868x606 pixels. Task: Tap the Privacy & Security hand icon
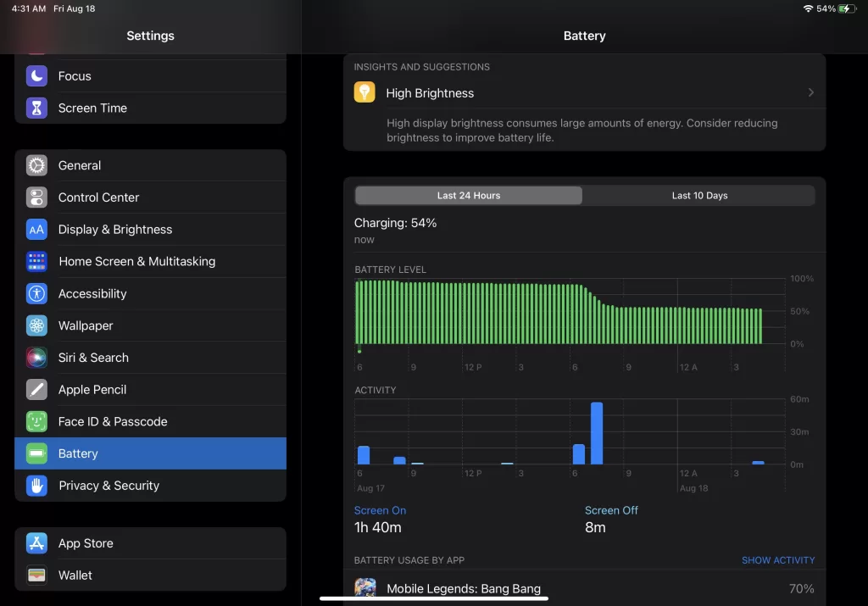pos(36,486)
